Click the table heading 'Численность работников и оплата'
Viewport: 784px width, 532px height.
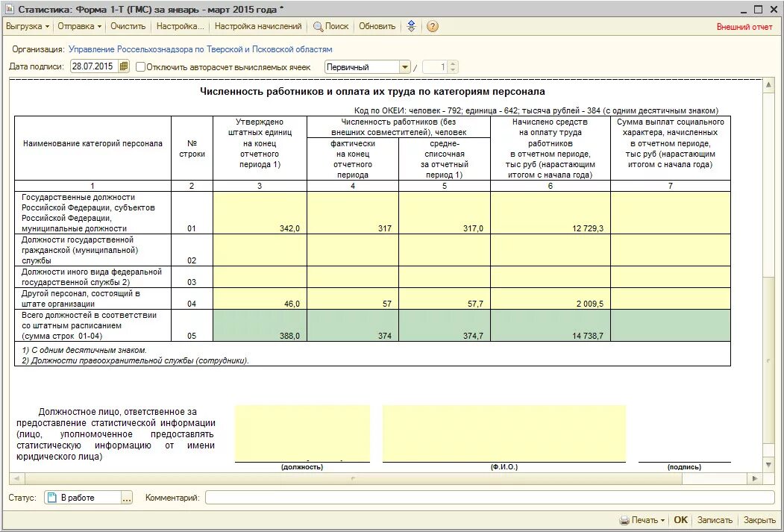pos(372,92)
